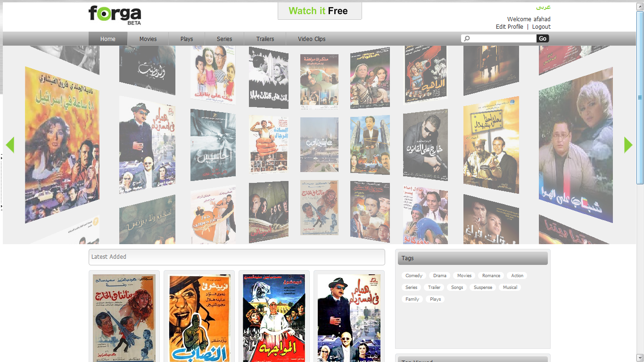Click the Logout link
The width and height of the screenshot is (644, 362).
click(541, 27)
